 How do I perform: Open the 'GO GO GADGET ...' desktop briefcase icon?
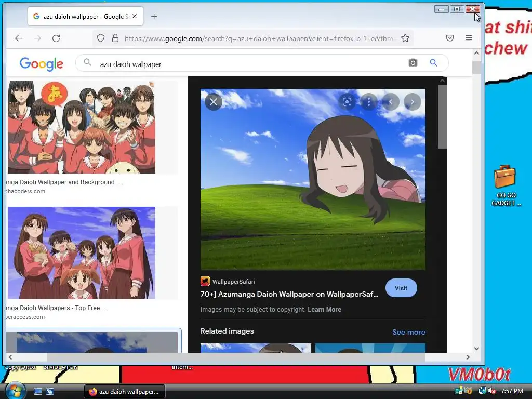click(506, 185)
